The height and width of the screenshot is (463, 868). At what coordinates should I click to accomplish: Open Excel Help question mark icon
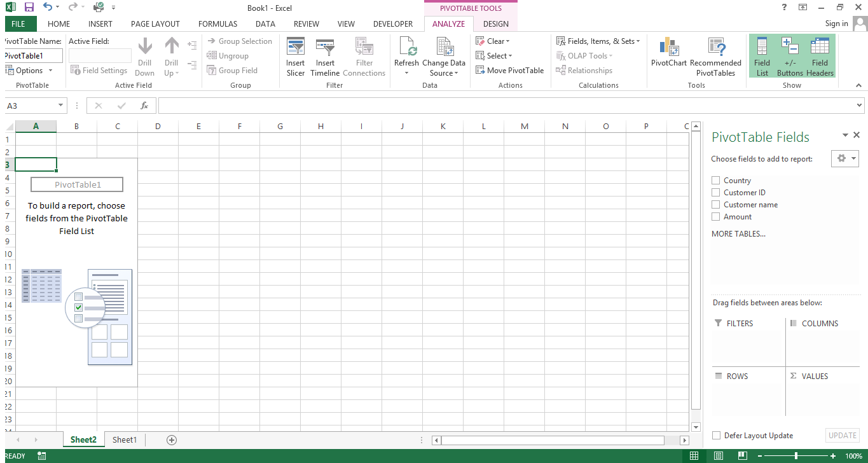click(x=784, y=7)
